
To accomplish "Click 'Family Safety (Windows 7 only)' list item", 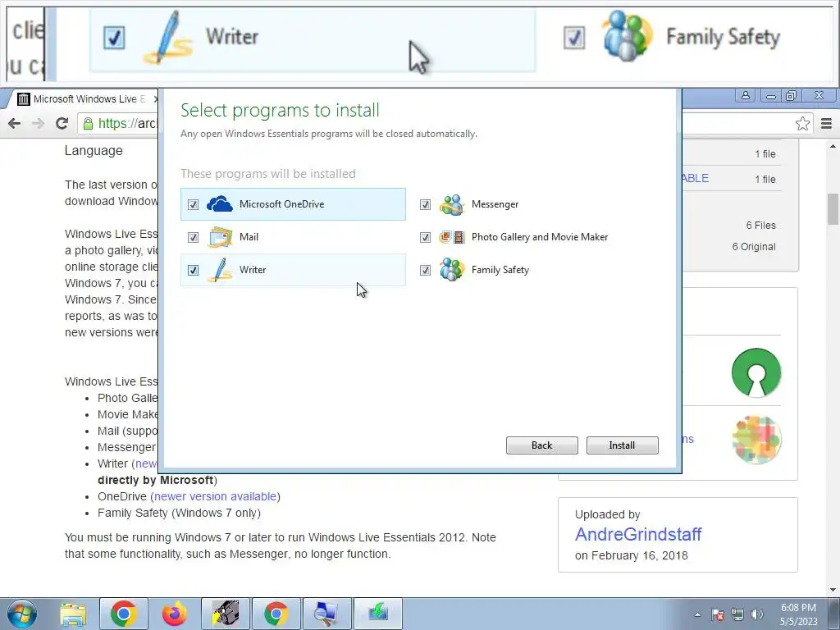I will [179, 514].
